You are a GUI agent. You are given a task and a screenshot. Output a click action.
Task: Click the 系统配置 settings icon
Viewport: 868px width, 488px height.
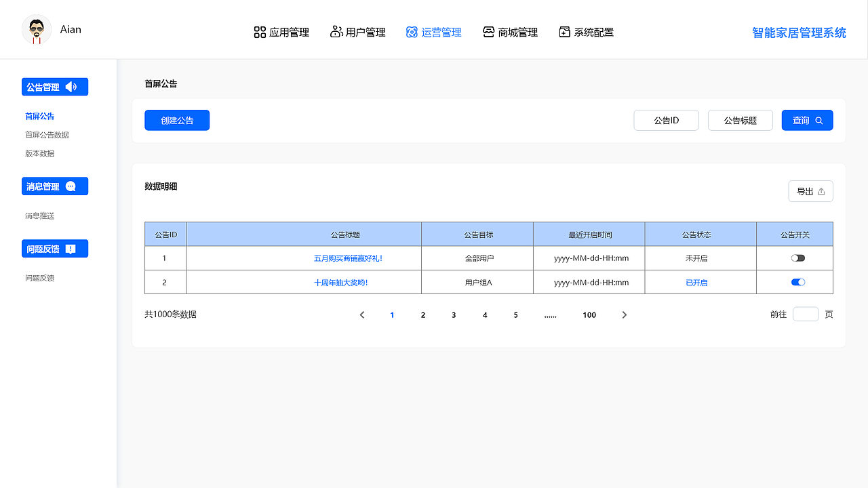pyautogui.click(x=564, y=31)
